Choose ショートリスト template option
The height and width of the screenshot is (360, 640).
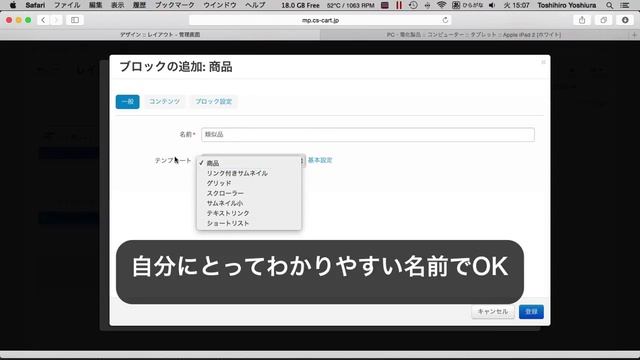(249, 223)
